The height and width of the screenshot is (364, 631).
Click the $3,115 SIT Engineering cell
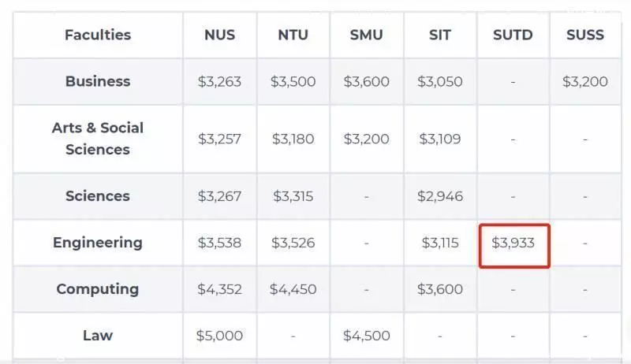pyautogui.click(x=440, y=243)
